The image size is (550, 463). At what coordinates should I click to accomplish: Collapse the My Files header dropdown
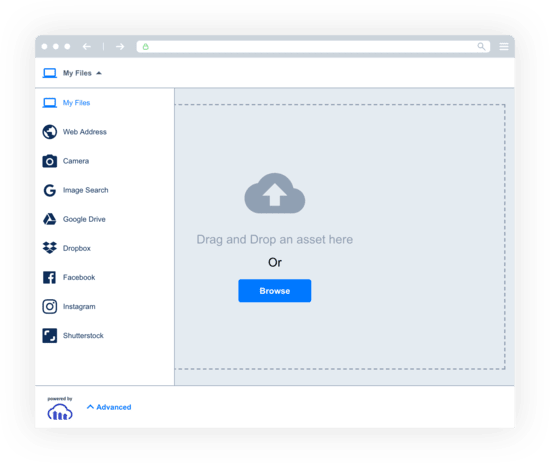click(x=99, y=73)
